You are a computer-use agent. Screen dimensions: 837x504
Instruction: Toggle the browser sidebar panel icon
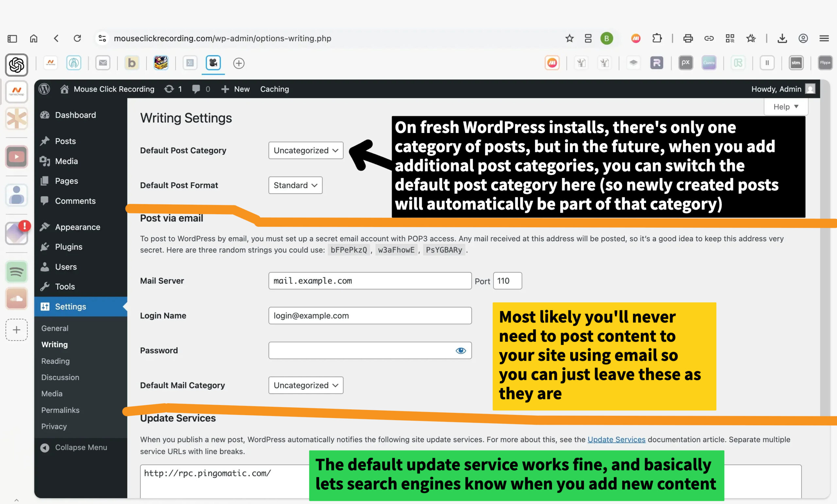pos(12,38)
